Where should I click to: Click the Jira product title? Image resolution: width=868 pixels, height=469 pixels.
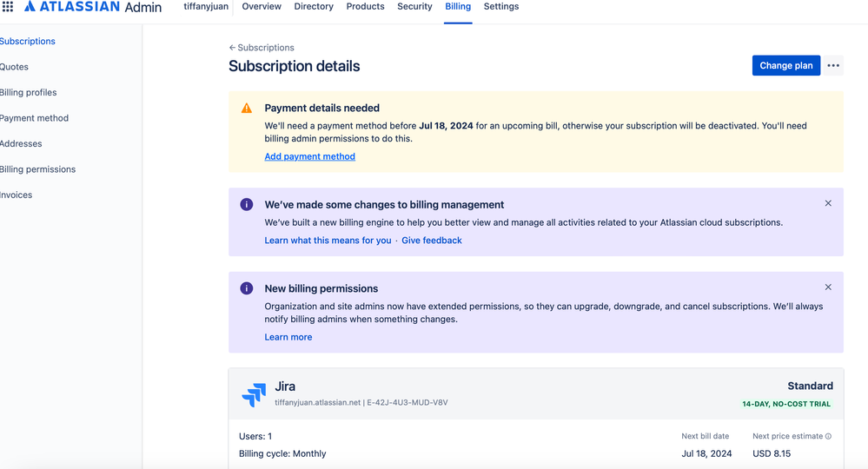coord(285,386)
